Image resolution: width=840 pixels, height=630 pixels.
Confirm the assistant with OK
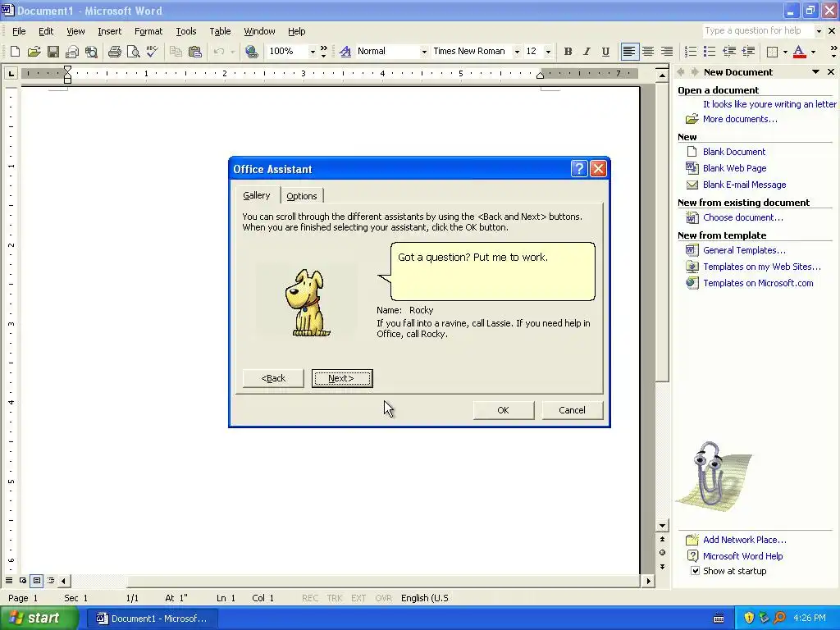[503, 410]
